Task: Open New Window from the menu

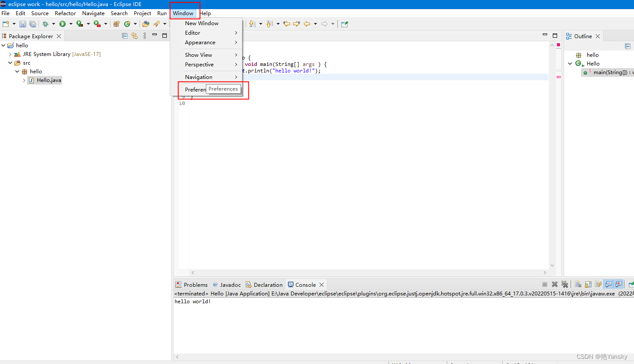Action: [x=201, y=23]
